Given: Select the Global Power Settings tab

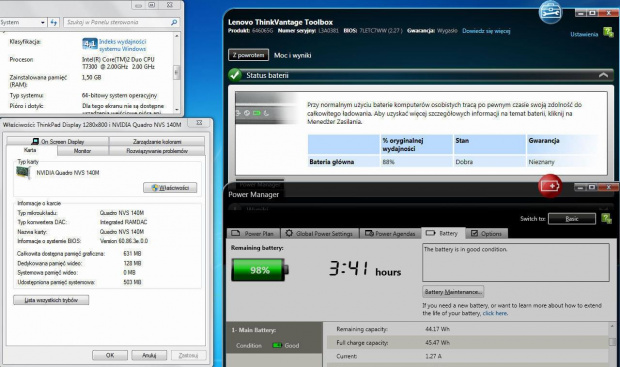Looking at the screenshot, I should pos(319,233).
